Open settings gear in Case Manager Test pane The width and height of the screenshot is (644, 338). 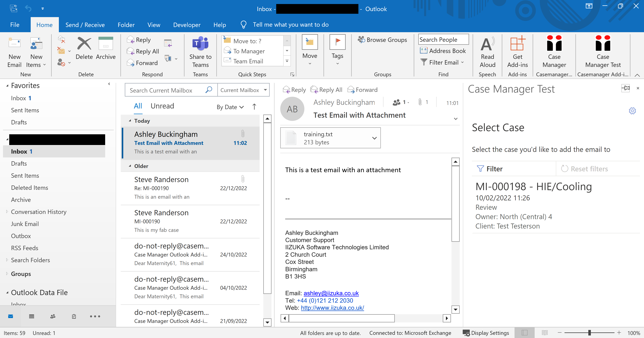pyautogui.click(x=632, y=111)
